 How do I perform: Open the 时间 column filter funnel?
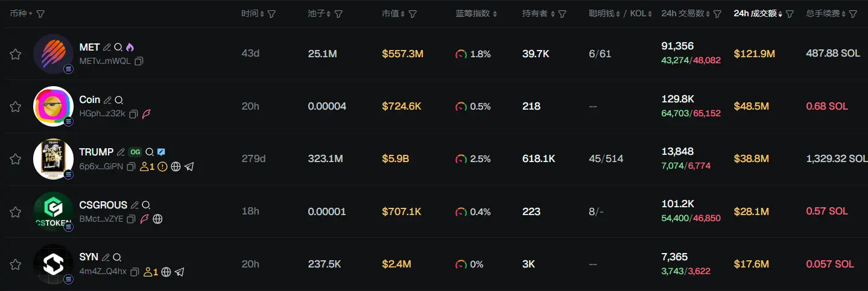pyautogui.click(x=271, y=14)
